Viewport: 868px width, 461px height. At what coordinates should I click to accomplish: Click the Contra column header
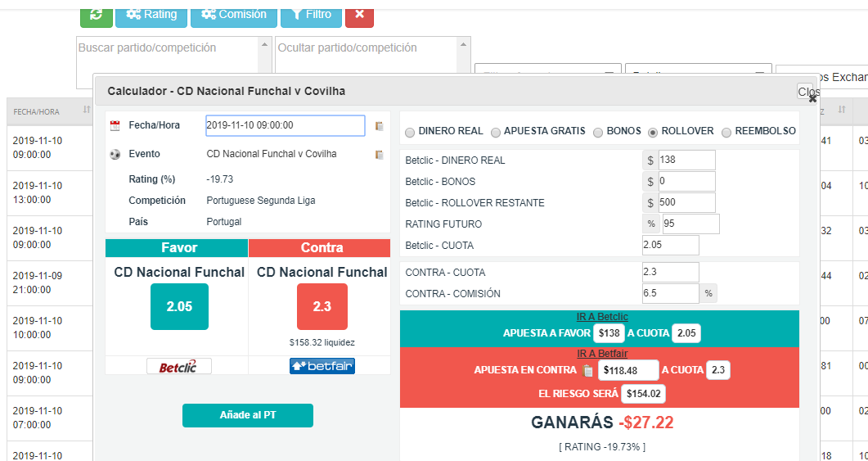point(320,247)
